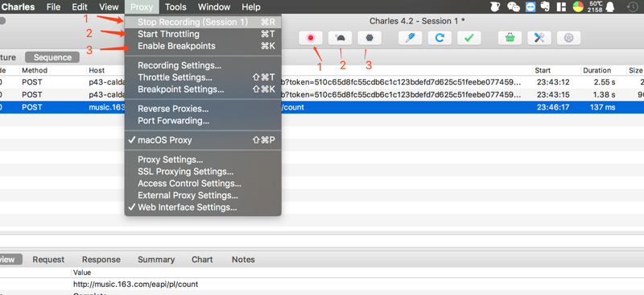Click the hexagon breakpoints toolbar icon

369,38
